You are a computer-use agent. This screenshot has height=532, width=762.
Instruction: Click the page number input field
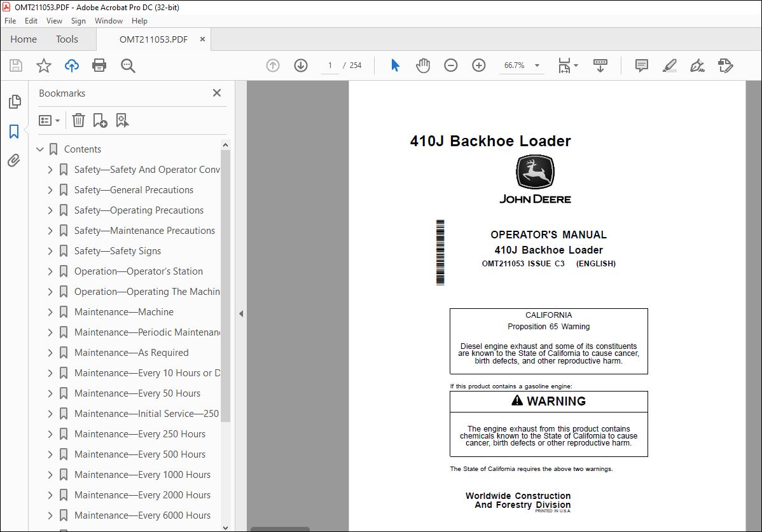(330, 65)
